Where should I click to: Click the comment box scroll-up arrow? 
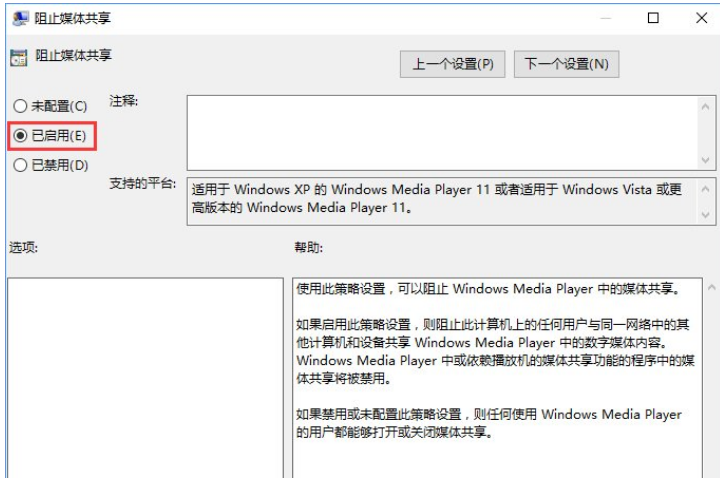(706, 107)
